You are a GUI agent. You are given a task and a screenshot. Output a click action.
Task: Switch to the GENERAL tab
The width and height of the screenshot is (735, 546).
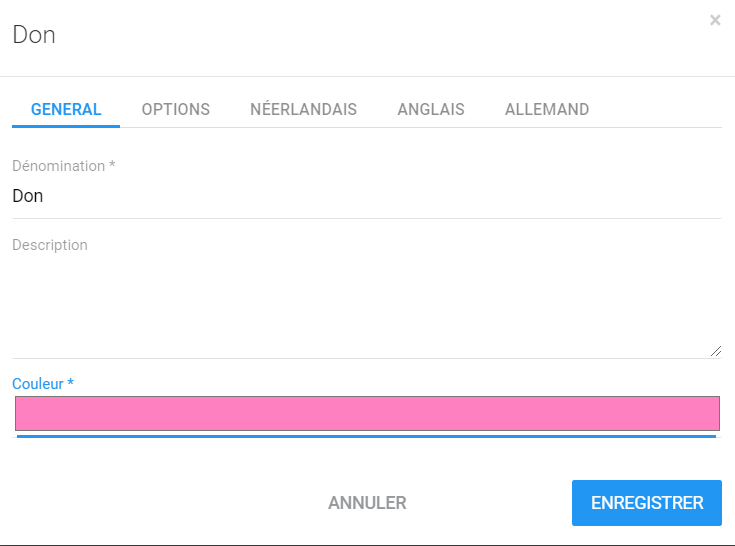click(x=66, y=110)
